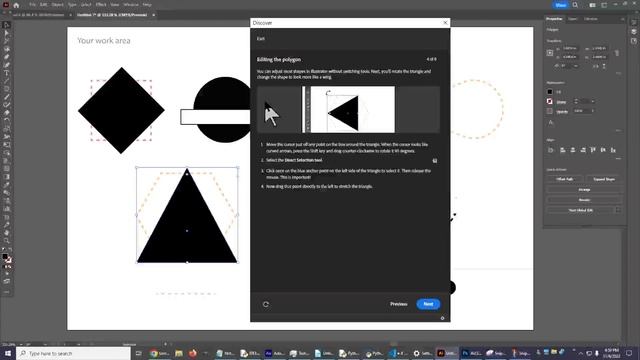Click the Stroke swatch in the Appearance section

click(550, 102)
